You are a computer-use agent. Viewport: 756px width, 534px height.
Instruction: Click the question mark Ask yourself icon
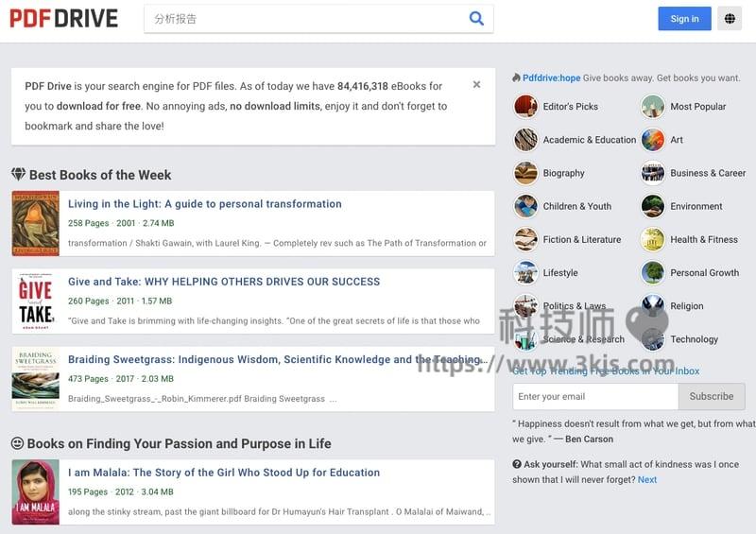[517, 464]
